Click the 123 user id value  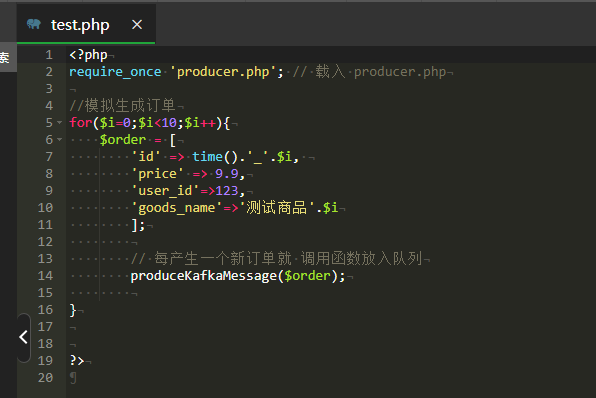click(227, 190)
